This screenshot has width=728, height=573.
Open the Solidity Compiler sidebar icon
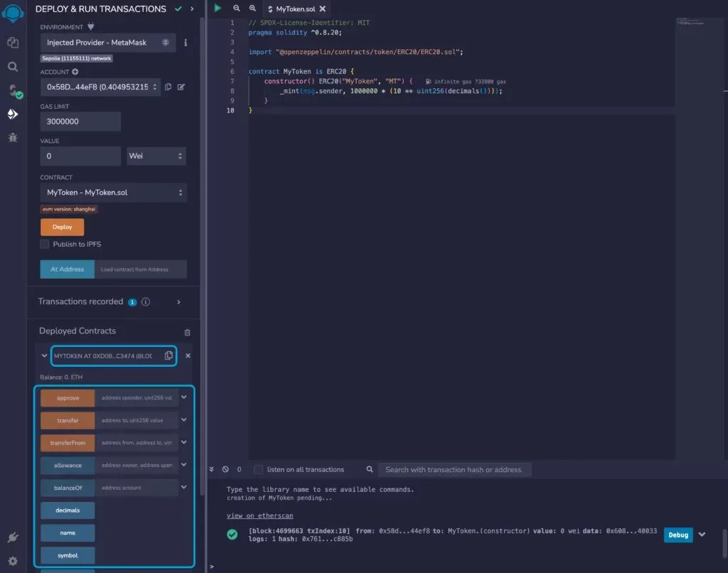click(x=14, y=90)
